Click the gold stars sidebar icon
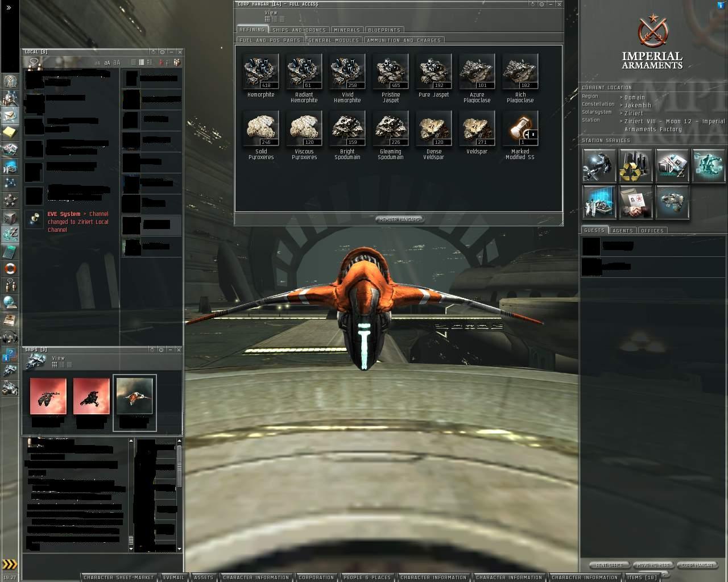 click(x=10, y=201)
